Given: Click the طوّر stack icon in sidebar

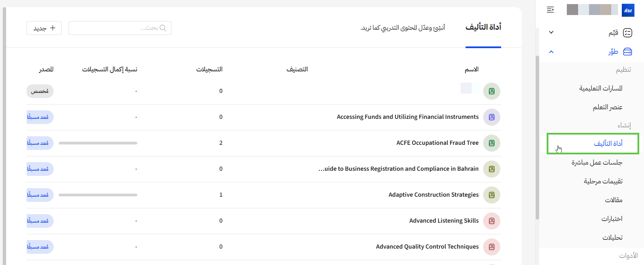Looking at the screenshot, I should [628, 52].
